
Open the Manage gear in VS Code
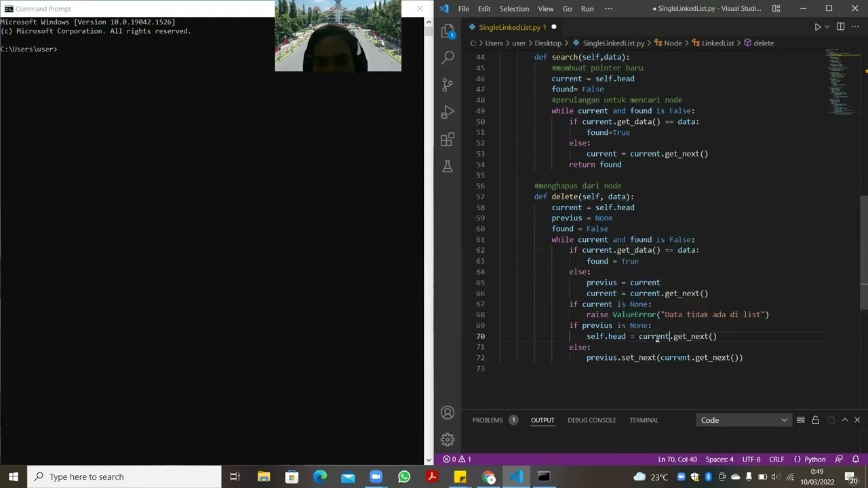448,439
